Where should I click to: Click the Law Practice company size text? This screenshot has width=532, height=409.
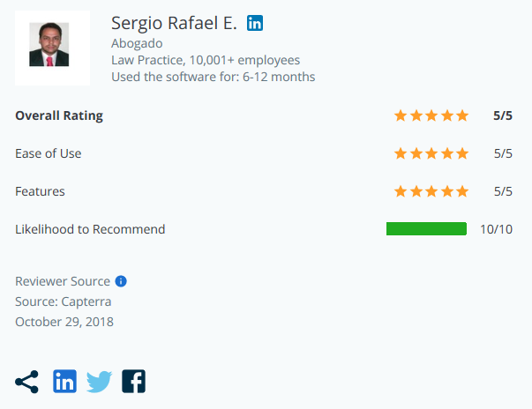pyautogui.click(x=206, y=60)
